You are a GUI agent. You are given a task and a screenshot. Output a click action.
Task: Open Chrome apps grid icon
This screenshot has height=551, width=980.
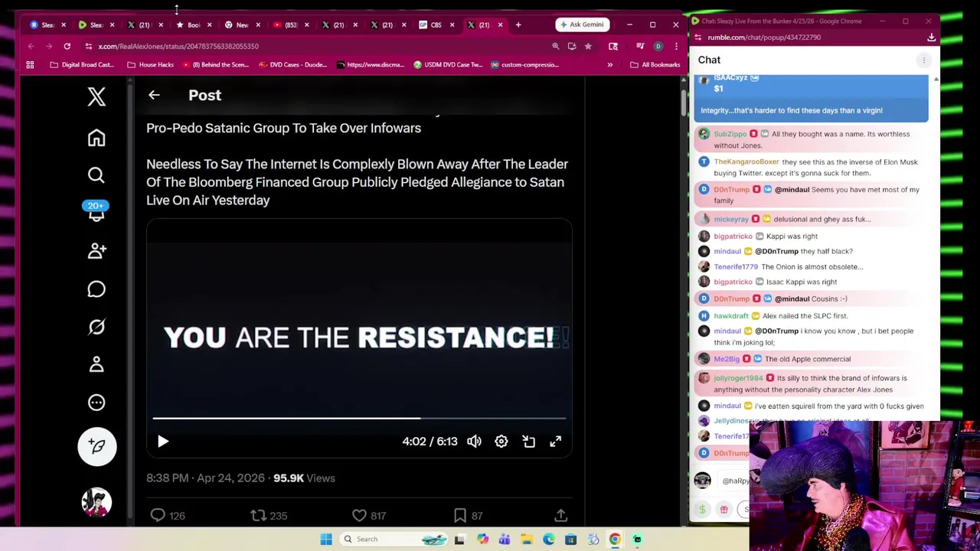point(30,65)
